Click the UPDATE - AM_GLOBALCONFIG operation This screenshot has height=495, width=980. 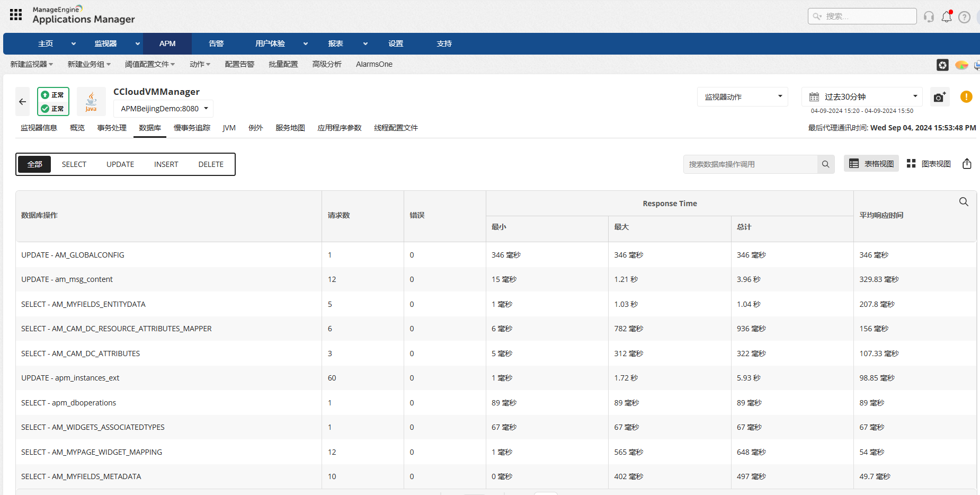point(73,255)
